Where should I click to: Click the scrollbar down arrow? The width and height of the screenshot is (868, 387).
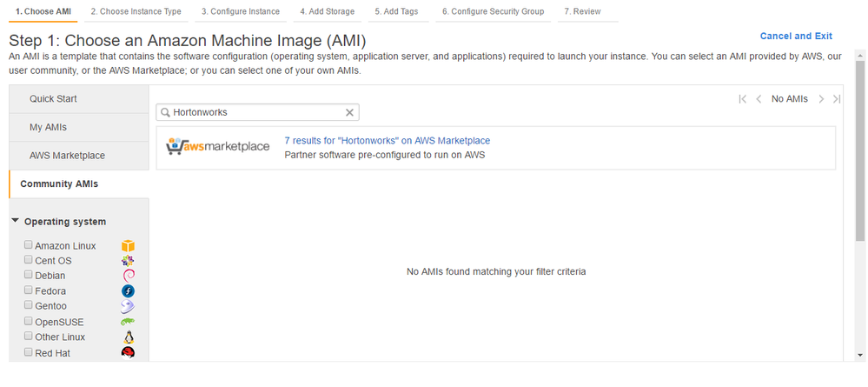(859, 355)
